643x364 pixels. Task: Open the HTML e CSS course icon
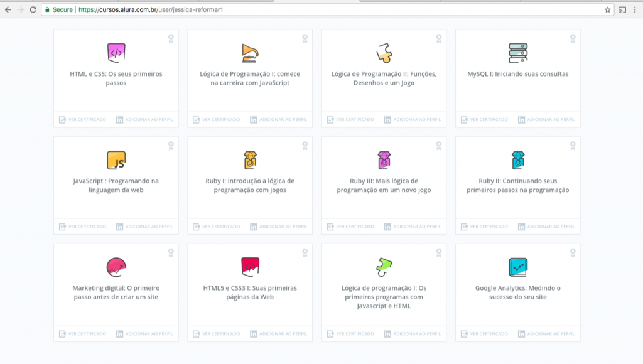coord(116,53)
